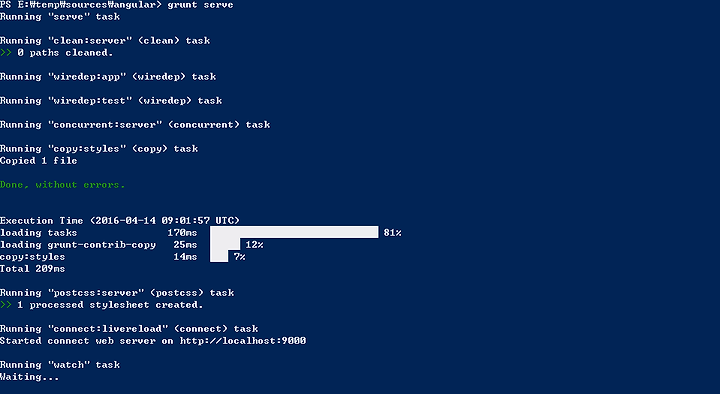Click the 7% progress bar
The image size is (720, 394).
click(x=219, y=256)
